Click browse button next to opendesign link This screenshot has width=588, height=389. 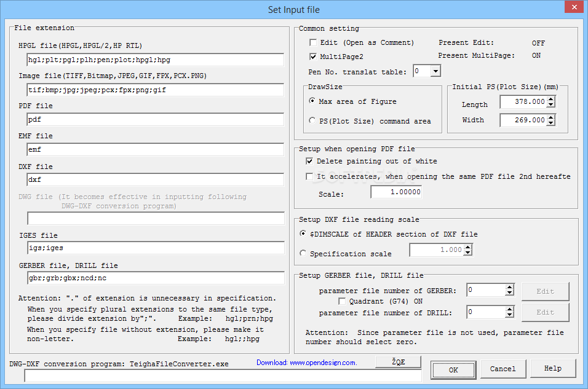398,362
